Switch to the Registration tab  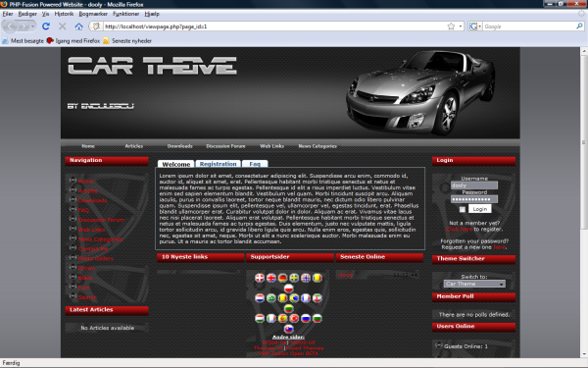pos(218,164)
